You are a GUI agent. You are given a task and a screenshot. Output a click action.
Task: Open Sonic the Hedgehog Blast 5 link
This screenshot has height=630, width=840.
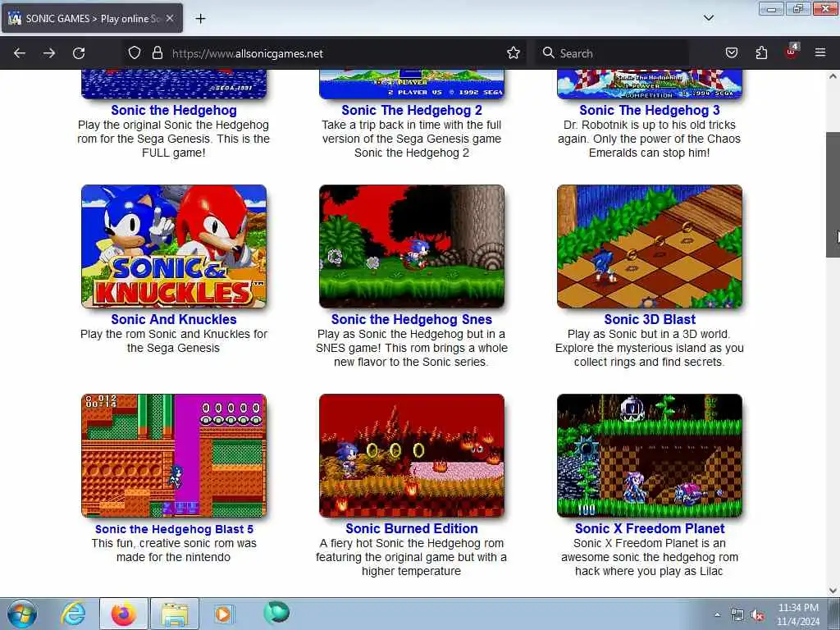[x=174, y=529]
